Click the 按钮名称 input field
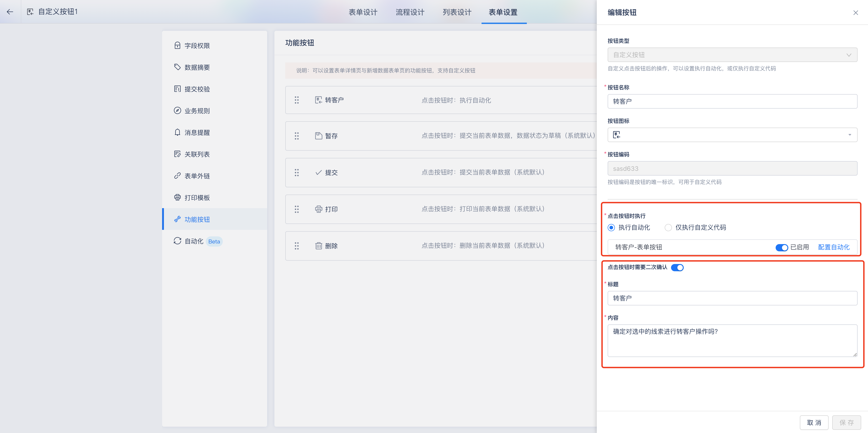The height and width of the screenshot is (433, 868). [732, 101]
